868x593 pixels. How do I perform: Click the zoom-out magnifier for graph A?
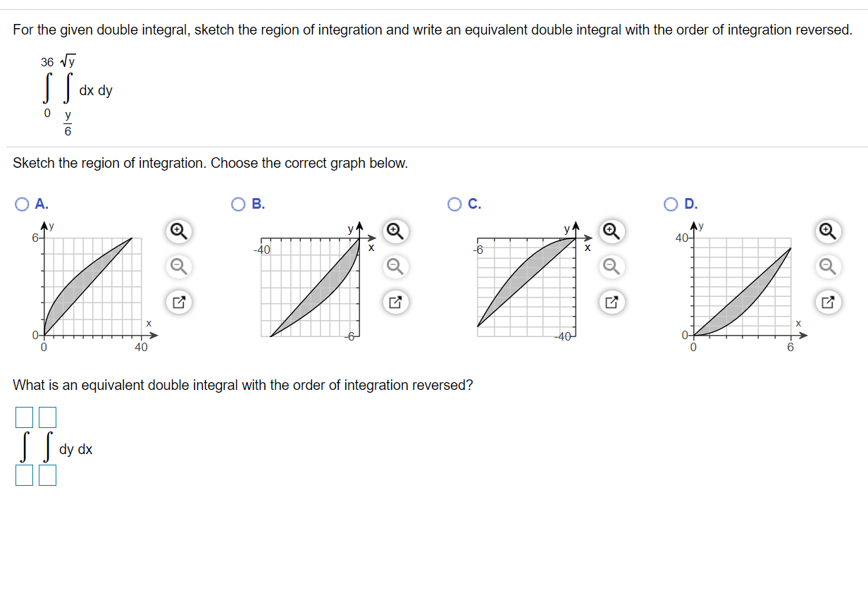178,267
